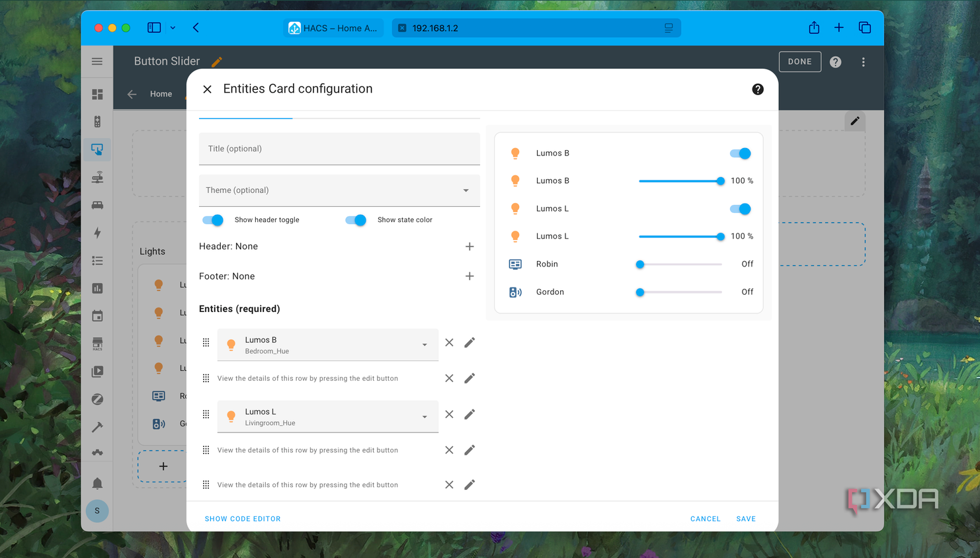Edit the Button Slider dashboard title pencil
Image resolution: width=980 pixels, height=558 pixels.
point(217,61)
